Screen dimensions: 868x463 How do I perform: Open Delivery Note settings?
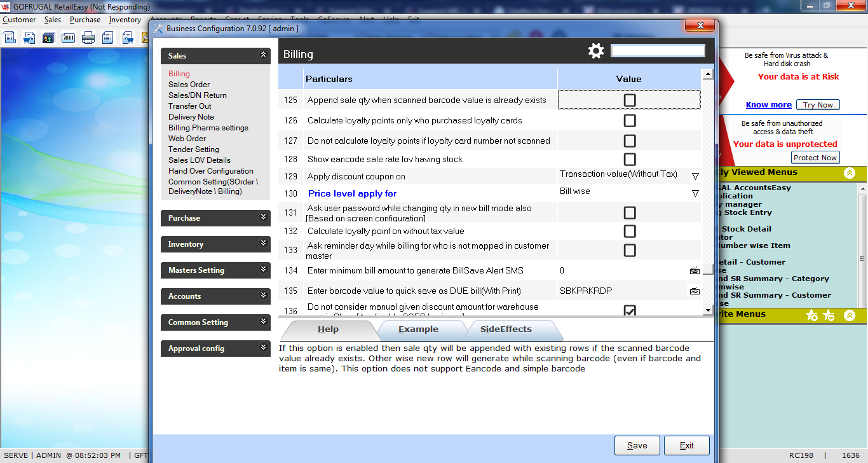191,117
